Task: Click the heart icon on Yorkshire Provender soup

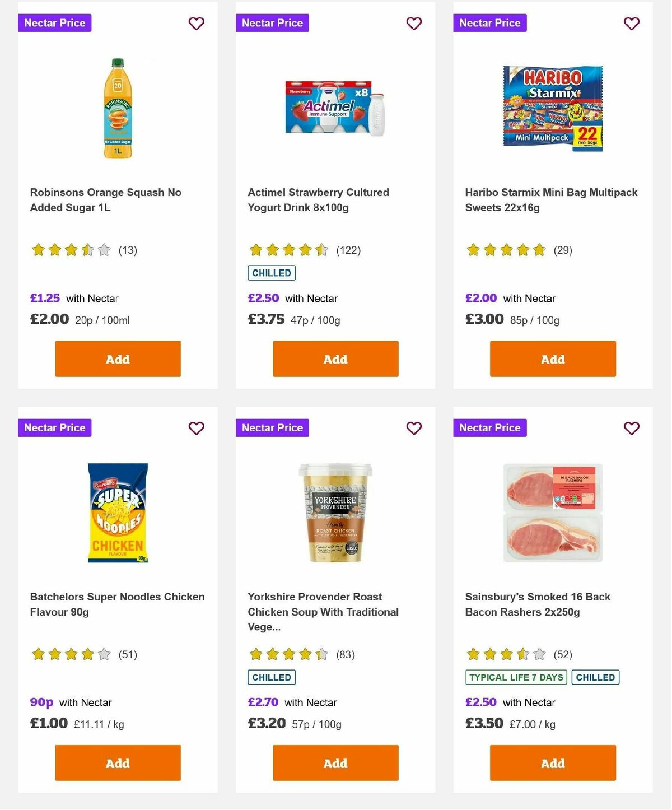Action: coord(414,428)
